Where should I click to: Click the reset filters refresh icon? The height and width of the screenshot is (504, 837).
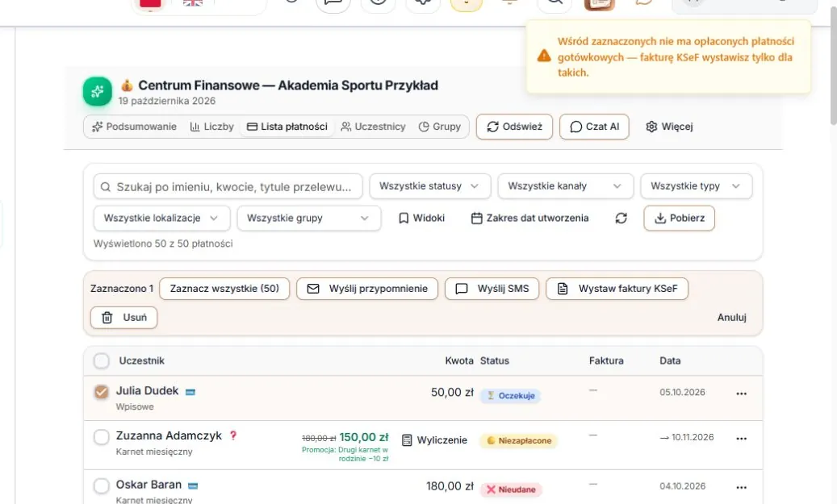click(621, 219)
